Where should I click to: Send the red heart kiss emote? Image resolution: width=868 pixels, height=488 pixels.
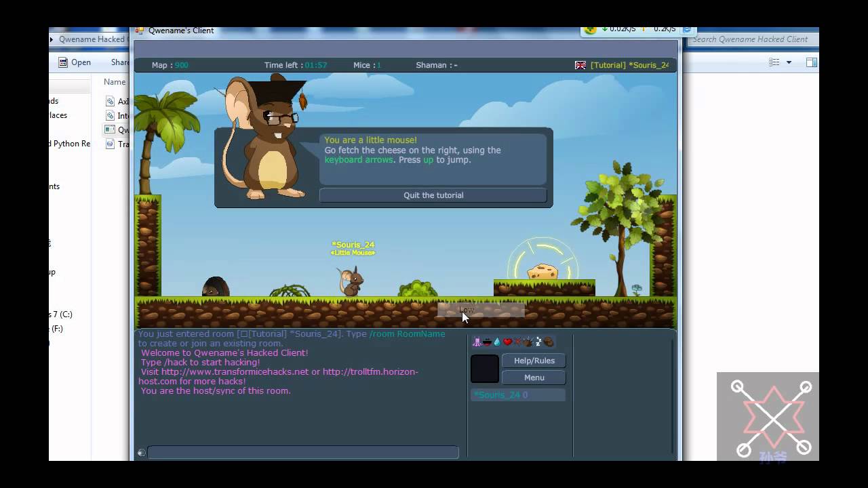click(x=507, y=342)
